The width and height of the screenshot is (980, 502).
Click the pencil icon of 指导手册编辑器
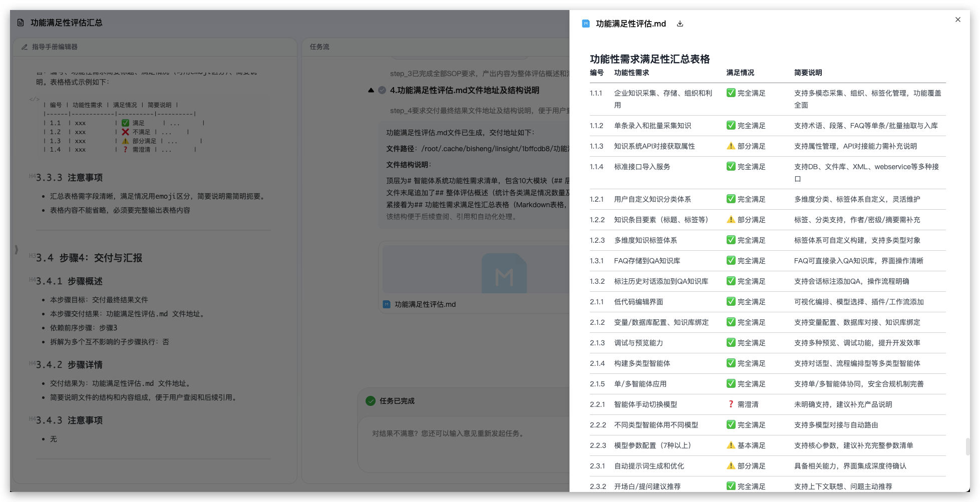pyautogui.click(x=24, y=47)
